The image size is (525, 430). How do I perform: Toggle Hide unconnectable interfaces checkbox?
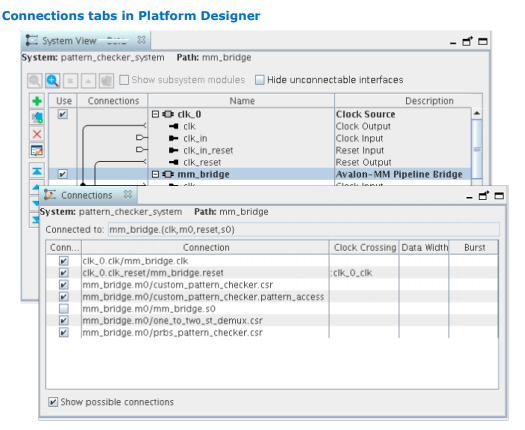tap(259, 80)
